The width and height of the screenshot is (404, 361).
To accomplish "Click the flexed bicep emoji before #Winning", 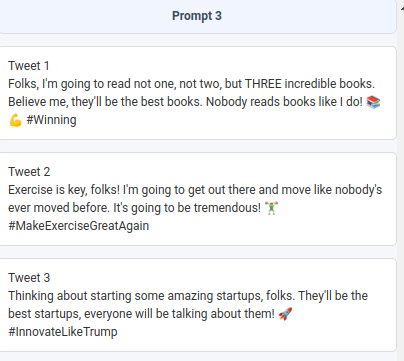I will (15, 120).
